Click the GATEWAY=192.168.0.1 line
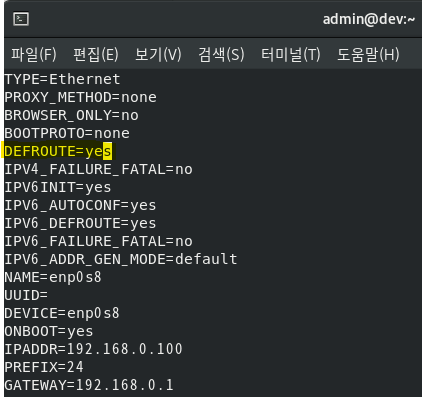The height and width of the screenshot is (397, 422). click(x=89, y=385)
